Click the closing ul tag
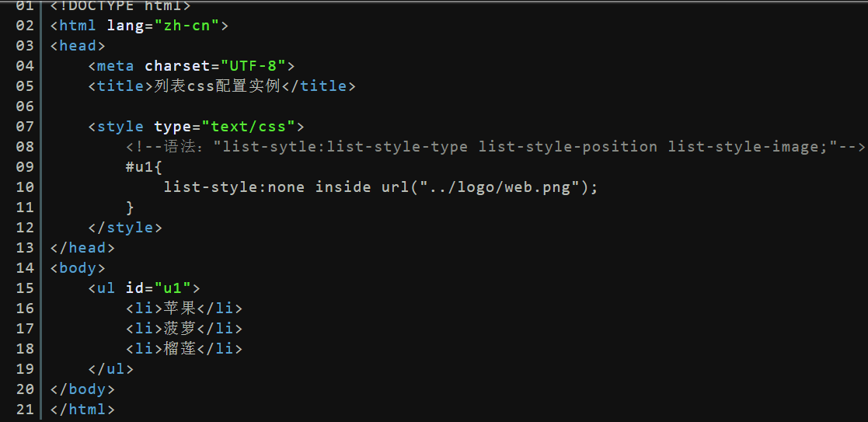Image resolution: width=868 pixels, height=422 pixels. tap(110, 369)
